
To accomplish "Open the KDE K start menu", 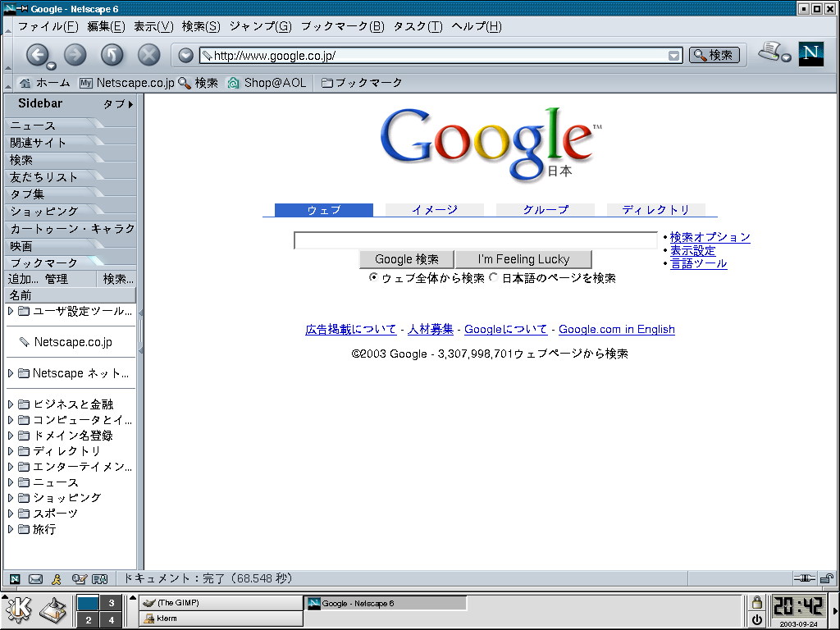I will point(19,610).
